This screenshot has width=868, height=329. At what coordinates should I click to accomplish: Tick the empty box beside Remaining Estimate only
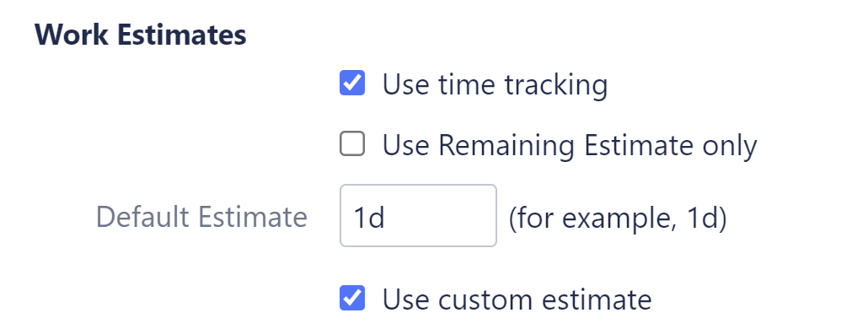point(352,144)
